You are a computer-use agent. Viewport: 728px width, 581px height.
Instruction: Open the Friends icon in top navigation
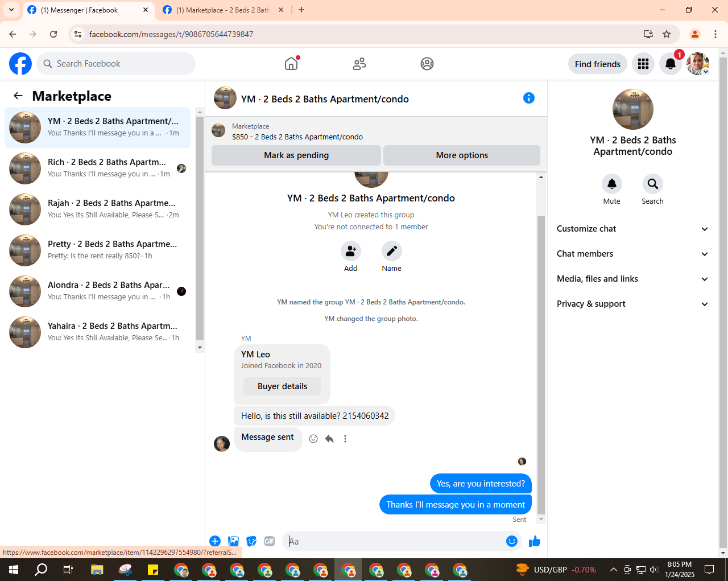[359, 64]
